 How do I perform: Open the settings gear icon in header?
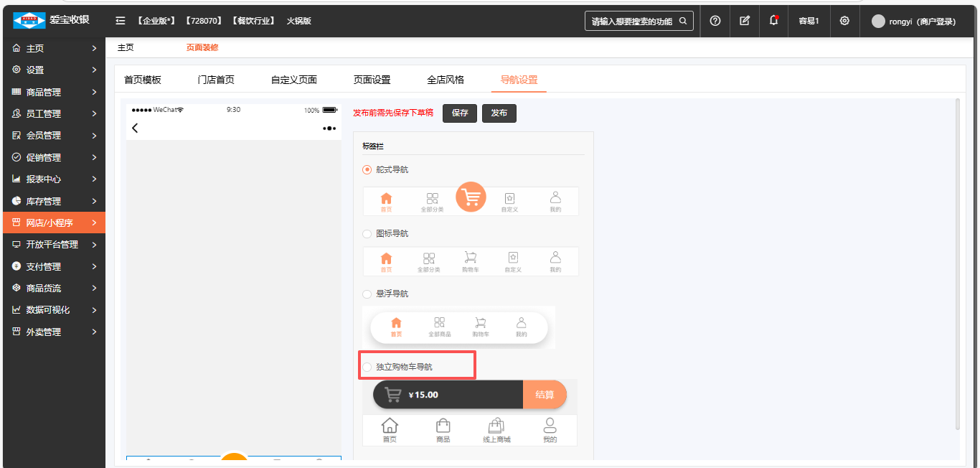click(x=844, y=21)
